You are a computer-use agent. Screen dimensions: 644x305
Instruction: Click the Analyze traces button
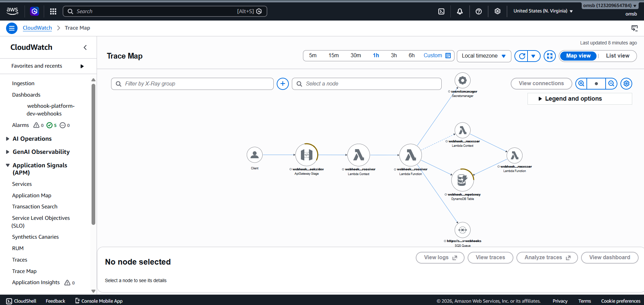pos(547,258)
